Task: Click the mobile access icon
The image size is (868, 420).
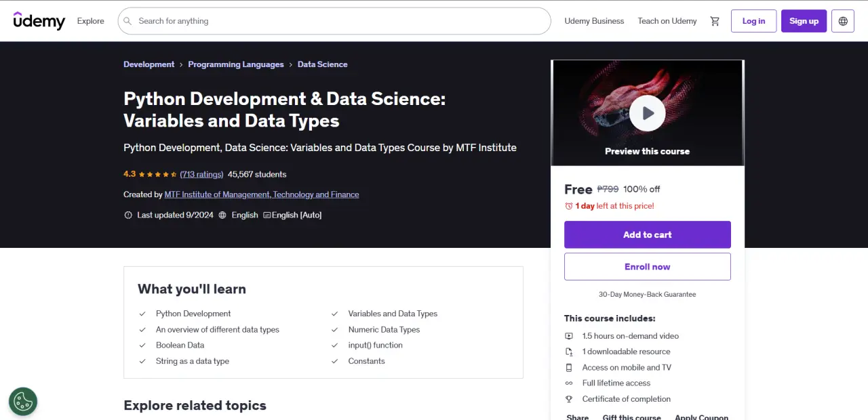Action: pos(569,367)
